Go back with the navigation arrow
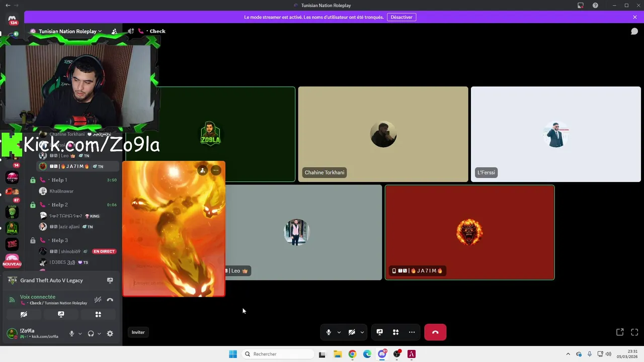The image size is (644, 362). point(8,6)
